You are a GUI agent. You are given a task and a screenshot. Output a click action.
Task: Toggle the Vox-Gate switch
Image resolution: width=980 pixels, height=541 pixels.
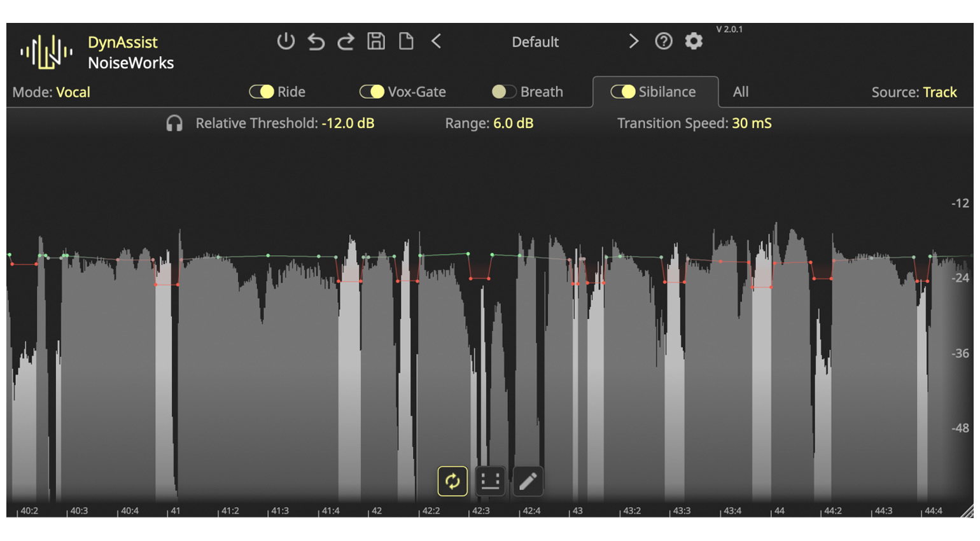pos(372,92)
